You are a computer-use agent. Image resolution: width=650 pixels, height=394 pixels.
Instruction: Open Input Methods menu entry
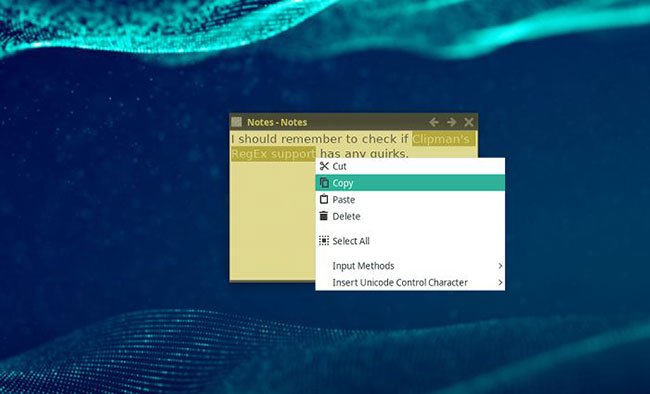pos(410,266)
